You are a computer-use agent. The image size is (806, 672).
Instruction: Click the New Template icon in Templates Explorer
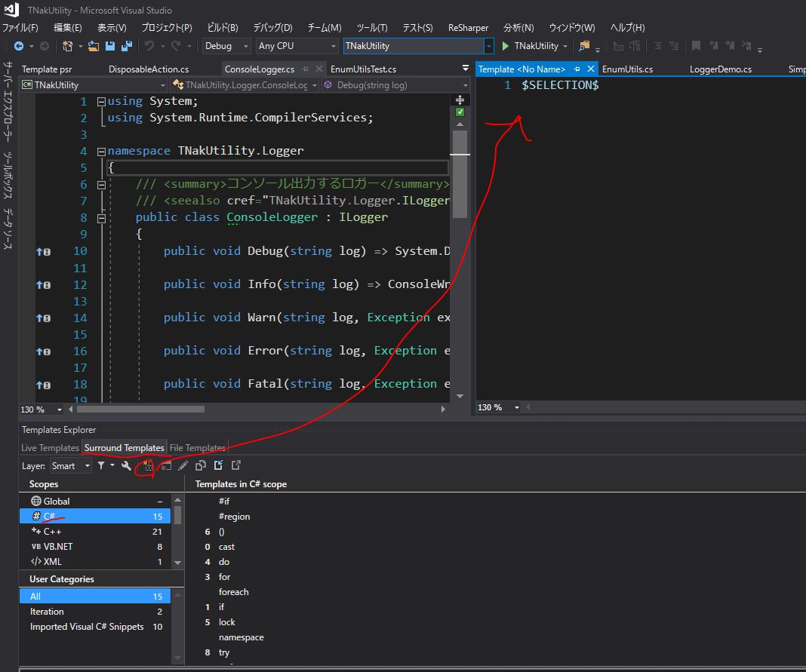(148, 466)
